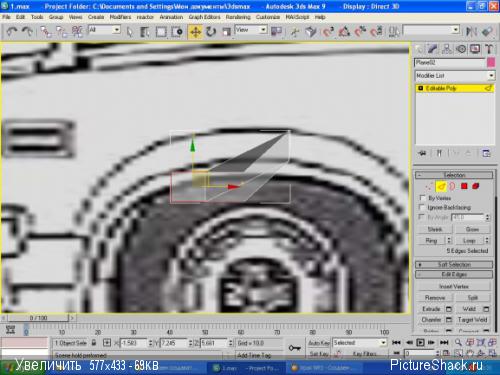Click Configure Modifier Sets icon
Image resolution: width=500 pixels, height=375 pixels.
(486, 153)
